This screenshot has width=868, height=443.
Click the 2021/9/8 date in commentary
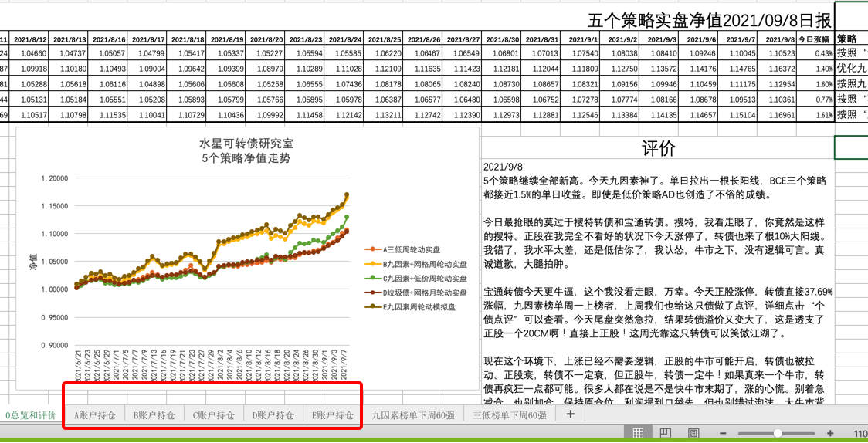point(503,167)
